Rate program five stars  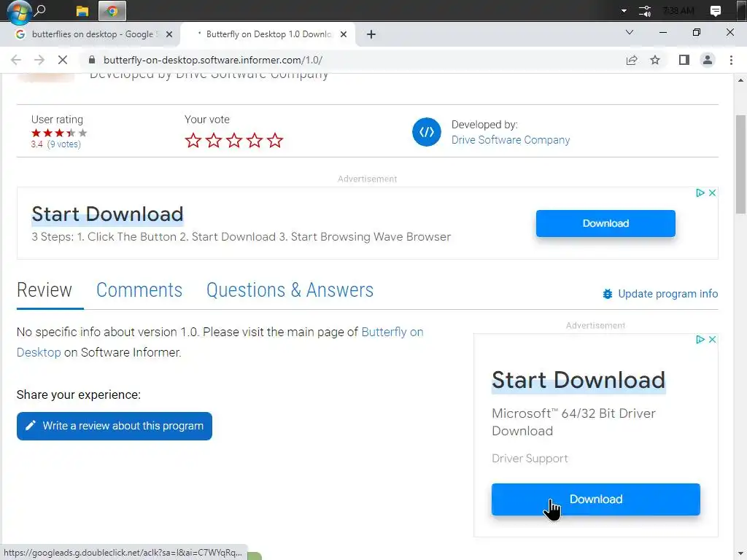click(x=275, y=141)
